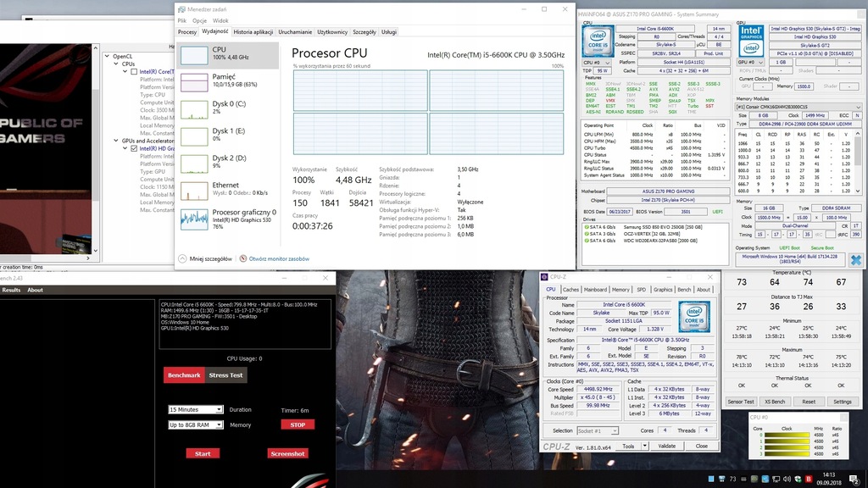This screenshot has width=868, height=488.
Task: Open Dysk 0 (C:) performance graph
Action: (194, 109)
